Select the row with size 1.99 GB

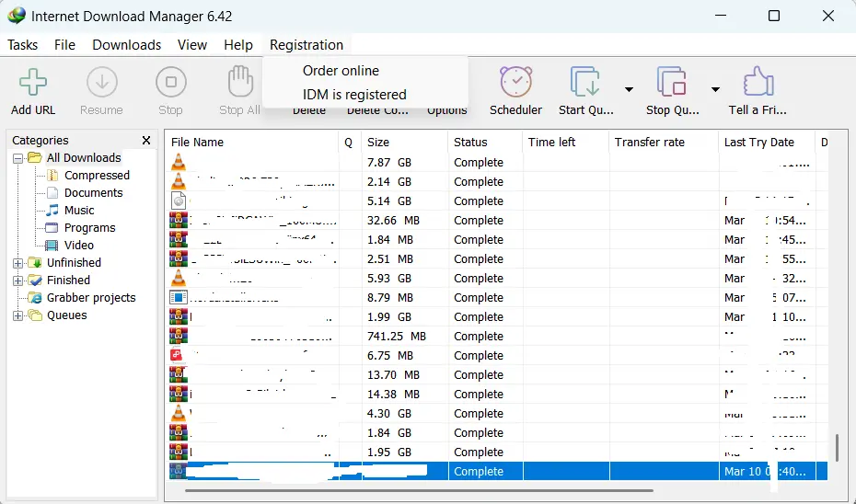point(496,317)
